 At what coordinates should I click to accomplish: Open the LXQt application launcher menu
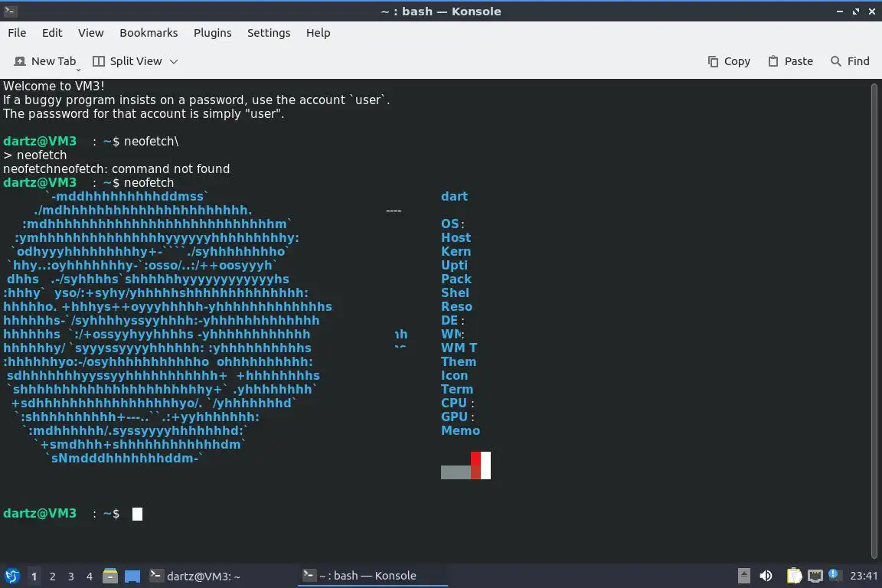(x=11, y=576)
